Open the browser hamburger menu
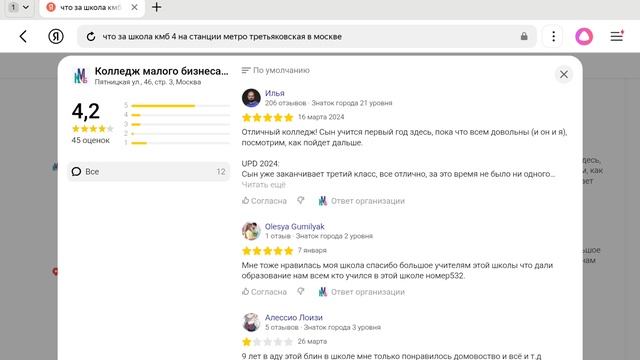This screenshot has width=640, height=360. (x=617, y=36)
